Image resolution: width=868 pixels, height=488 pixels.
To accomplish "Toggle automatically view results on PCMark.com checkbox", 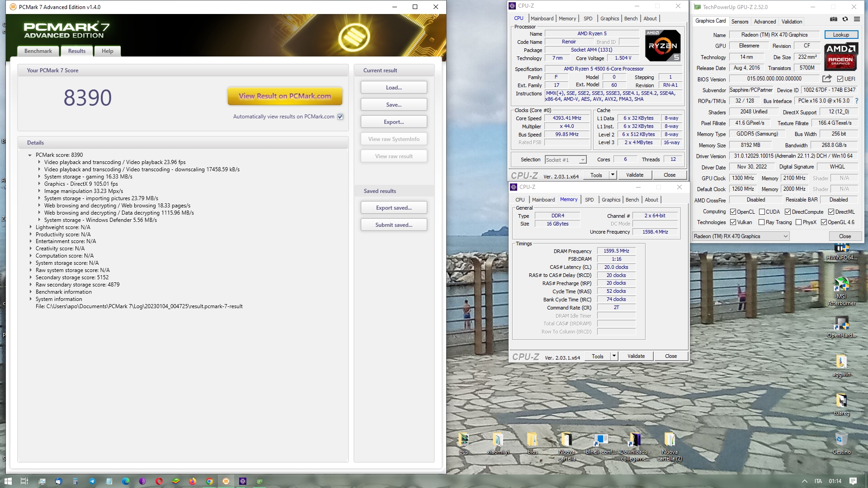I will (340, 117).
